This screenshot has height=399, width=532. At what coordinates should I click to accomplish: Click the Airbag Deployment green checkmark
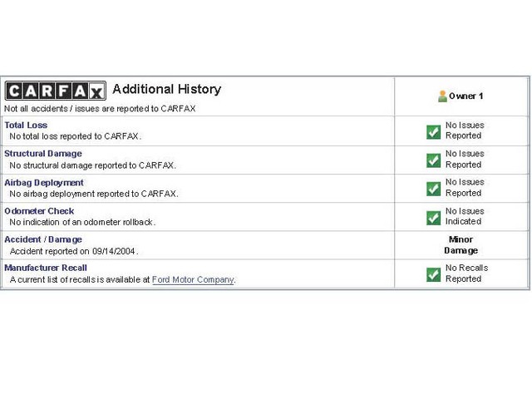[433, 189]
